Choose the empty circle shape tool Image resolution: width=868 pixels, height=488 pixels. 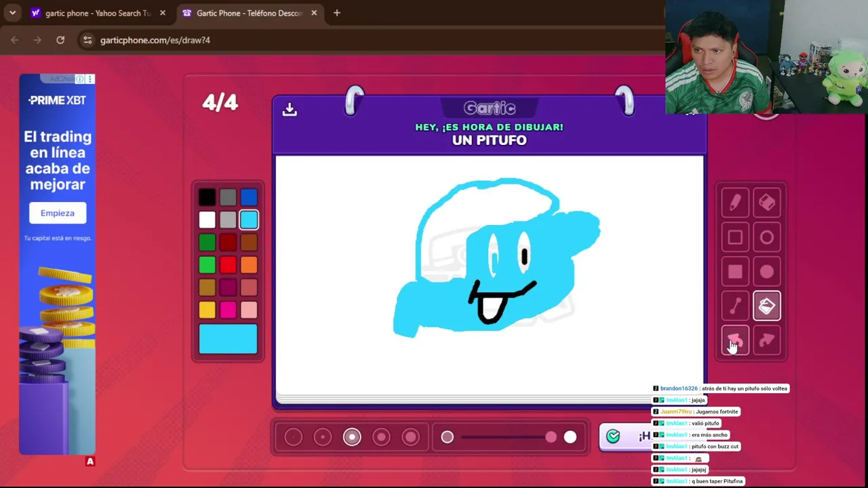pos(767,237)
